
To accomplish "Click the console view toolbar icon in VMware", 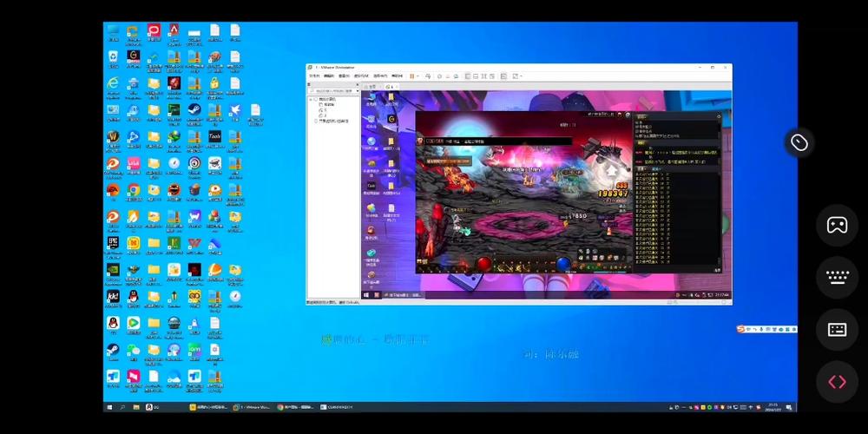I will coord(503,76).
